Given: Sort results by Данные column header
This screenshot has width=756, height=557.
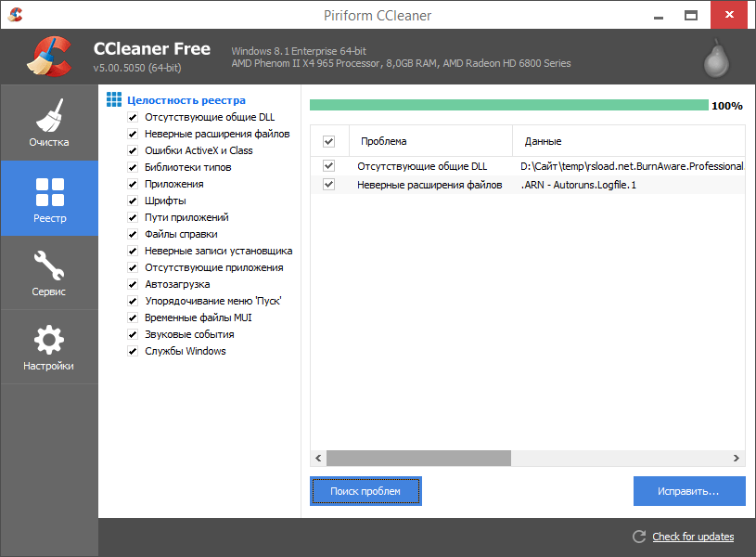Looking at the screenshot, I should point(627,141).
